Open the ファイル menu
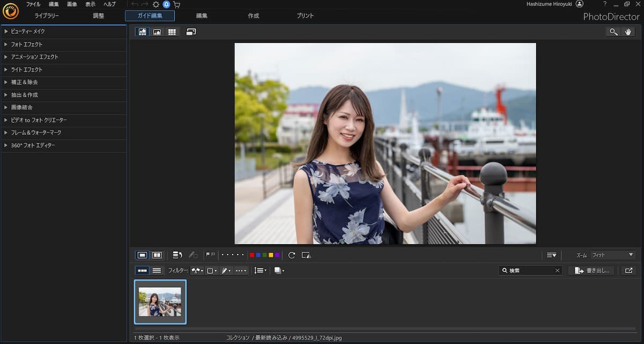The image size is (644, 344). point(33,4)
